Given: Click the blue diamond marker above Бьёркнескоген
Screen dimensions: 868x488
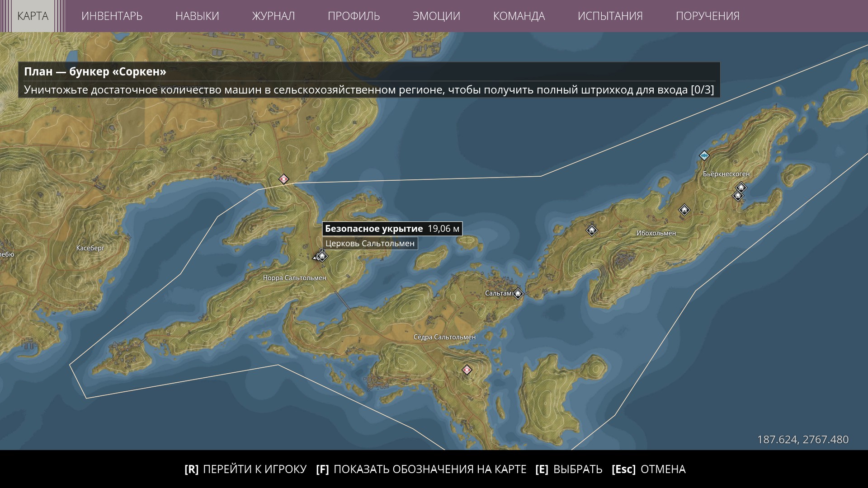Looking at the screenshot, I should pyautogui.click(x=704, y=155).
